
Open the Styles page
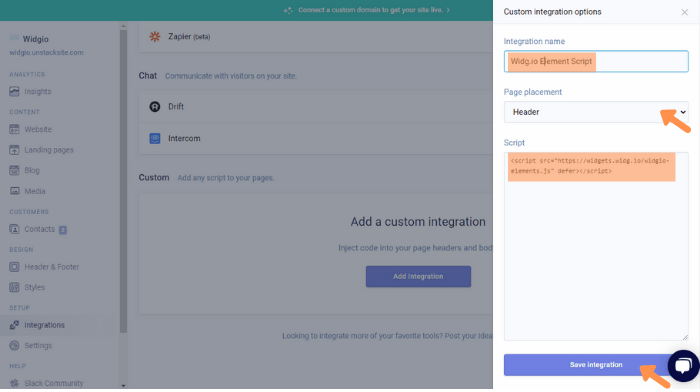[x=35, y=288]
